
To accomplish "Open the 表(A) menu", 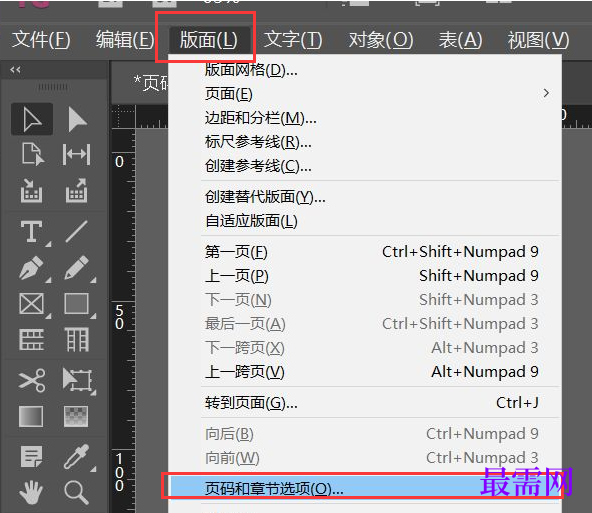I will (461, 40).
